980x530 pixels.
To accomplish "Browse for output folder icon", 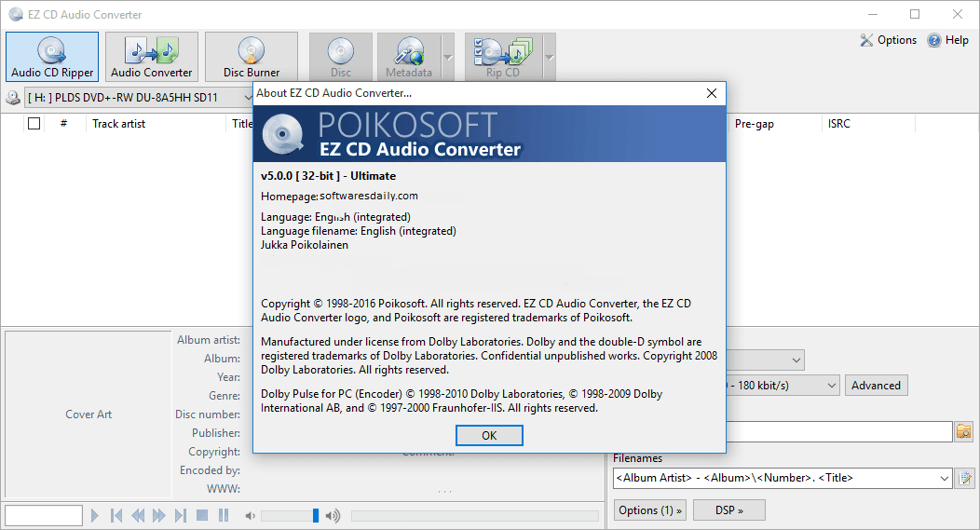I will [964, 432].
